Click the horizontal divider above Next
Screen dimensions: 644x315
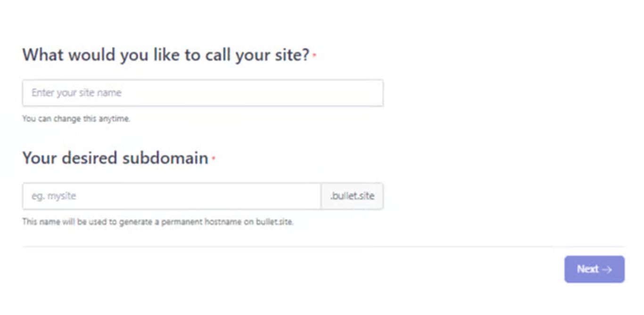(x=323, y=247)
